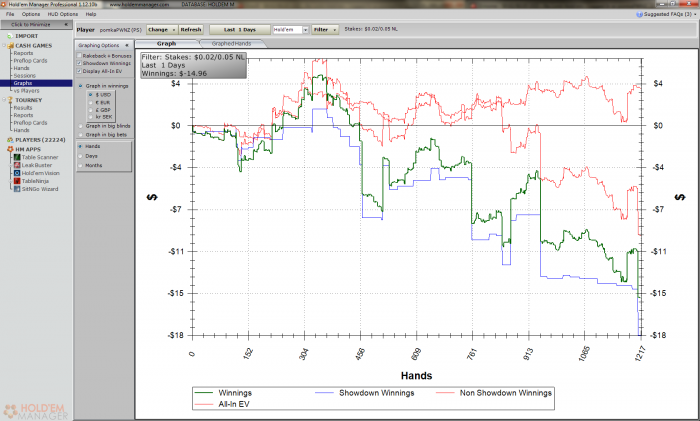Open the Sessions view
Screen dimensions: 700x421
[x=25, y=76]
